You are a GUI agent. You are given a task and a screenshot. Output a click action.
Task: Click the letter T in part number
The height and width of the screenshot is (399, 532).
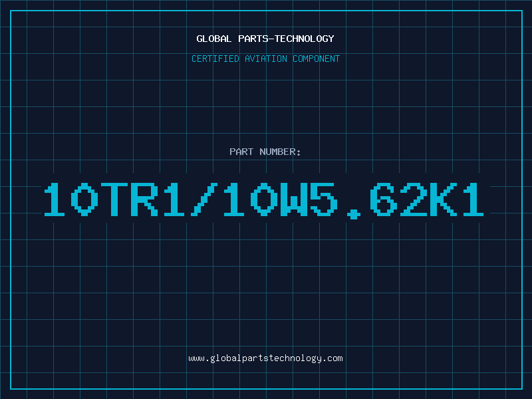point(114,199)
